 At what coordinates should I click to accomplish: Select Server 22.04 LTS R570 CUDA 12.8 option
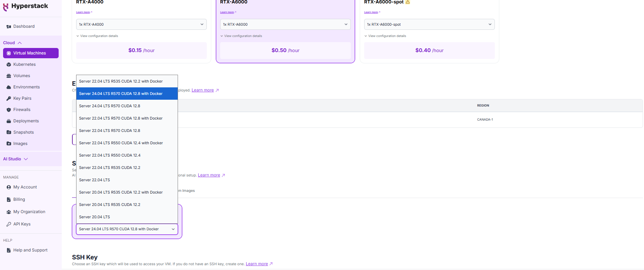(127, 131)
